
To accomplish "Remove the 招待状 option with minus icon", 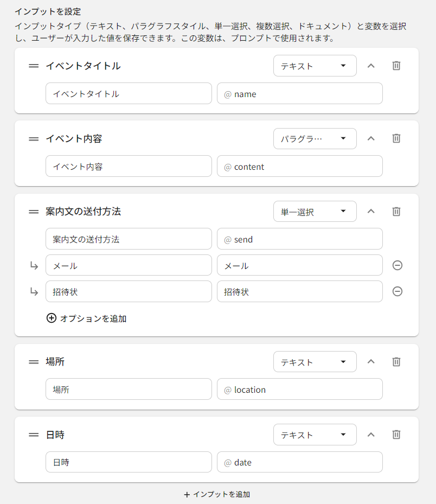I will 397,291.
